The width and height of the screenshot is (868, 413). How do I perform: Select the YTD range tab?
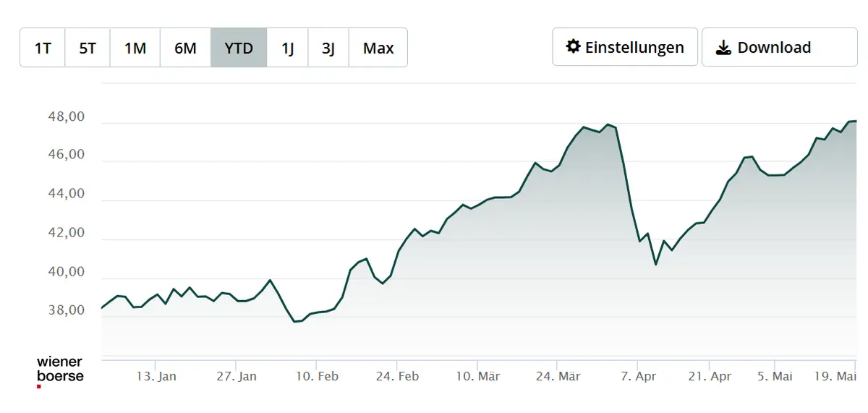(x=239, y=48)
